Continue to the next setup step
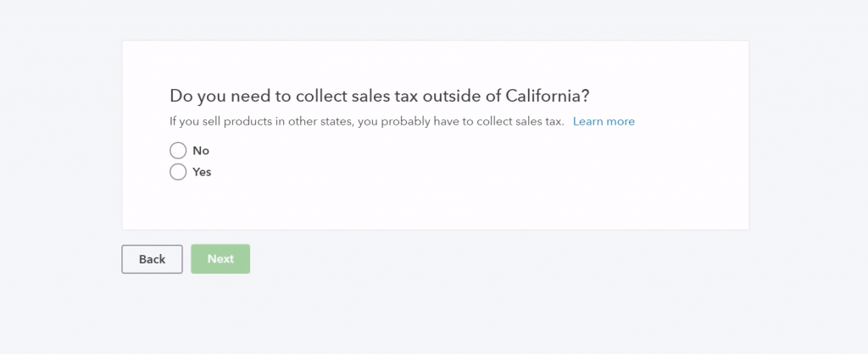Image resolution: width=868 pixels, height=354 pixels. pyautogui.click(x=220, y=259)
